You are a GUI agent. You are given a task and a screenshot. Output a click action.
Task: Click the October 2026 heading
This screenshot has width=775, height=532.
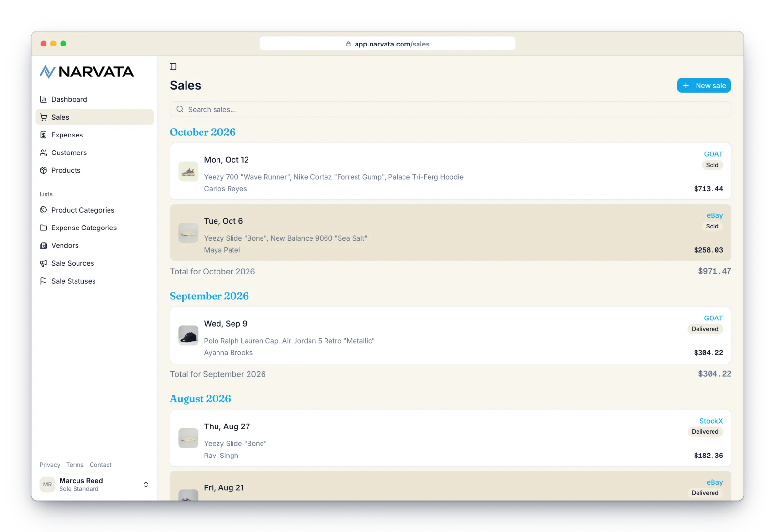coord(202,132)
